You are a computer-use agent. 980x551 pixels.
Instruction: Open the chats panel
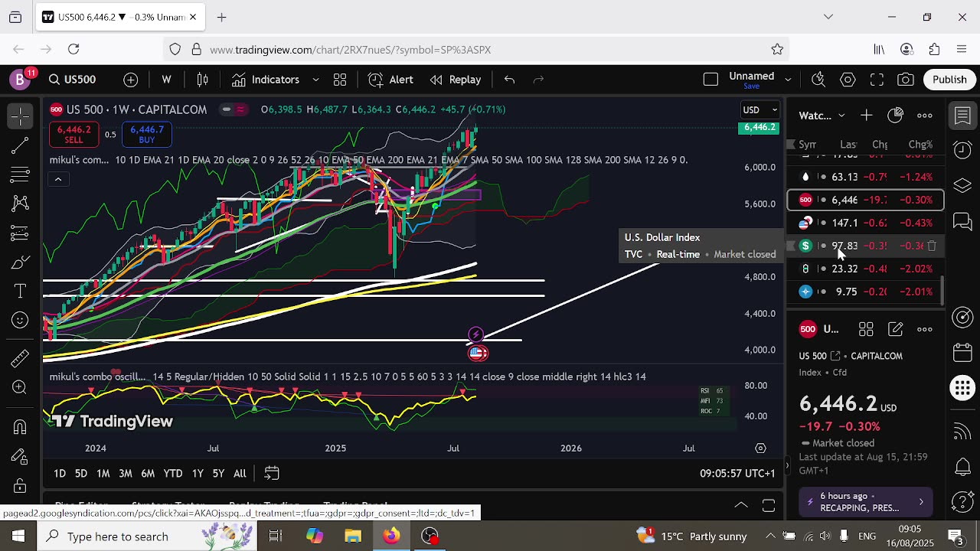point(962,222)
